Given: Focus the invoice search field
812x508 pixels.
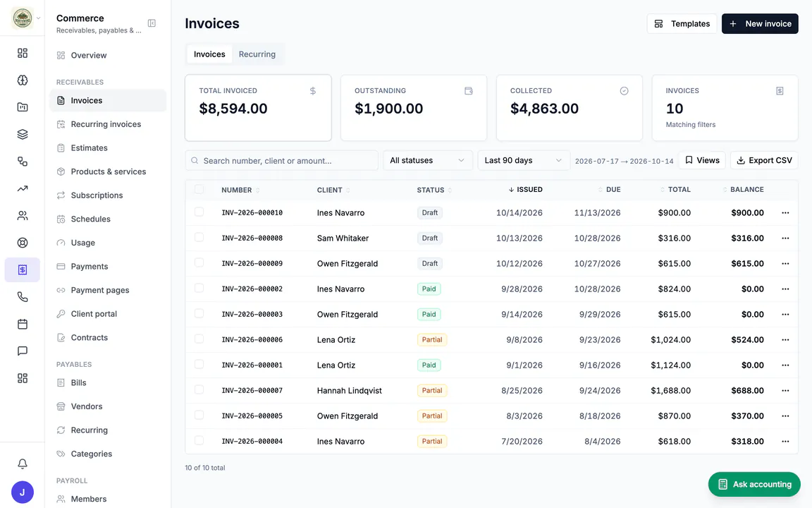Looking at the screenshot, I should tap(281, 161).
